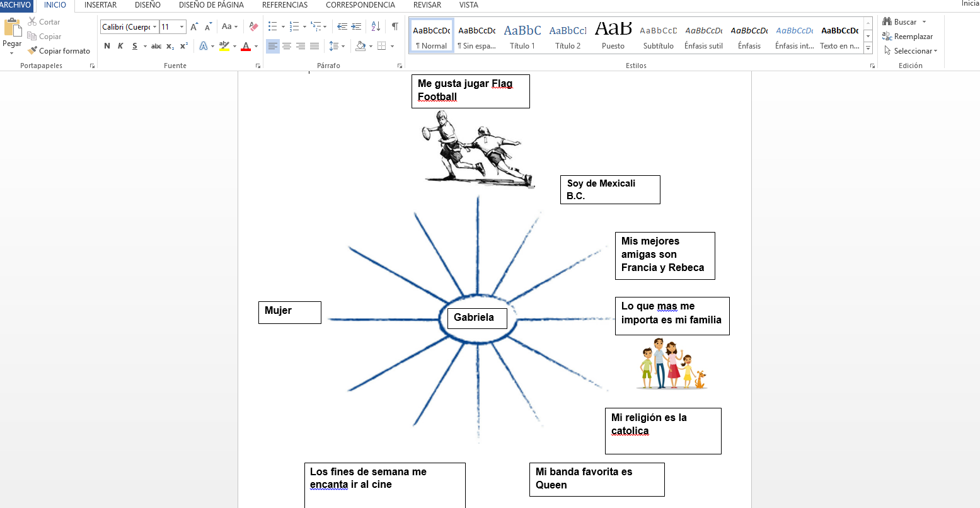Image resolution: width=980 pixels, height=508 pixels.
Task: Open text effects (glowing A) tool
Action: click(x=203, y=46)
